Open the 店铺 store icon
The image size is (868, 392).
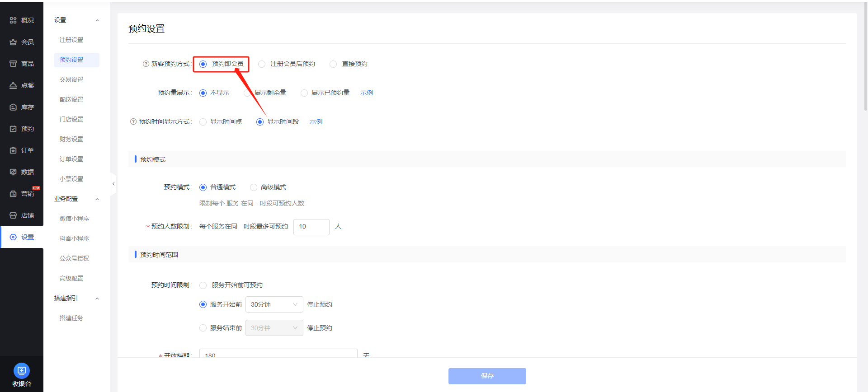[x=13, y=215]
